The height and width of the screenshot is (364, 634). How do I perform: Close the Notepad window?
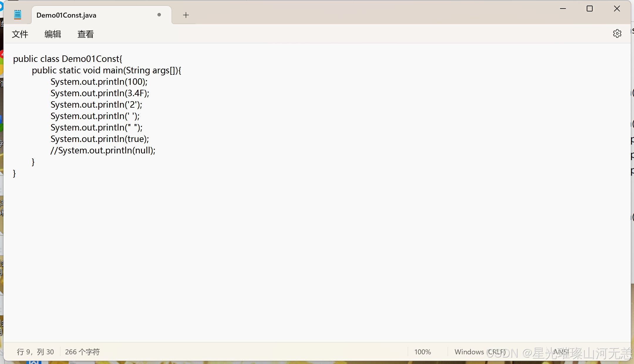point(617,9)
